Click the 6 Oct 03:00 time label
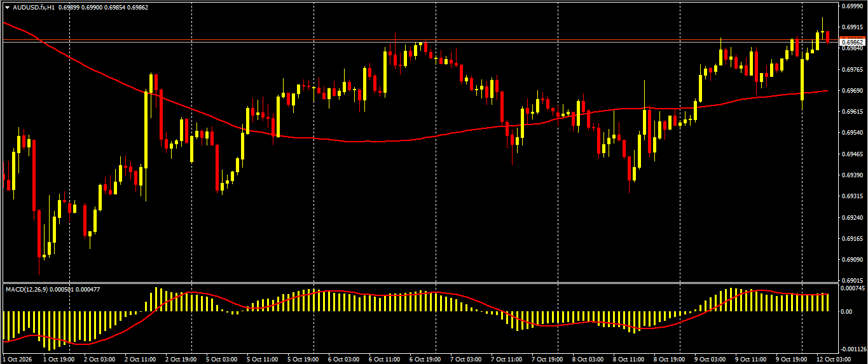Viewport: 868px width, 364px height. coord(343,359)
